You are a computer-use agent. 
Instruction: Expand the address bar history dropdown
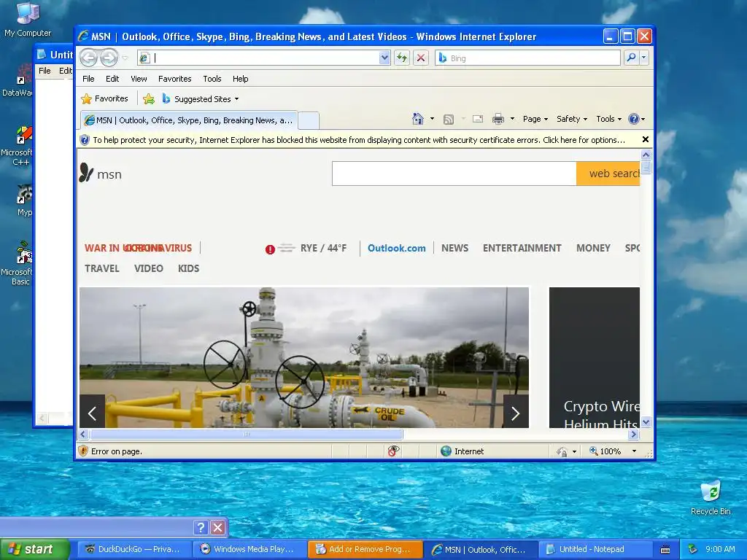(x=384, y=58)
